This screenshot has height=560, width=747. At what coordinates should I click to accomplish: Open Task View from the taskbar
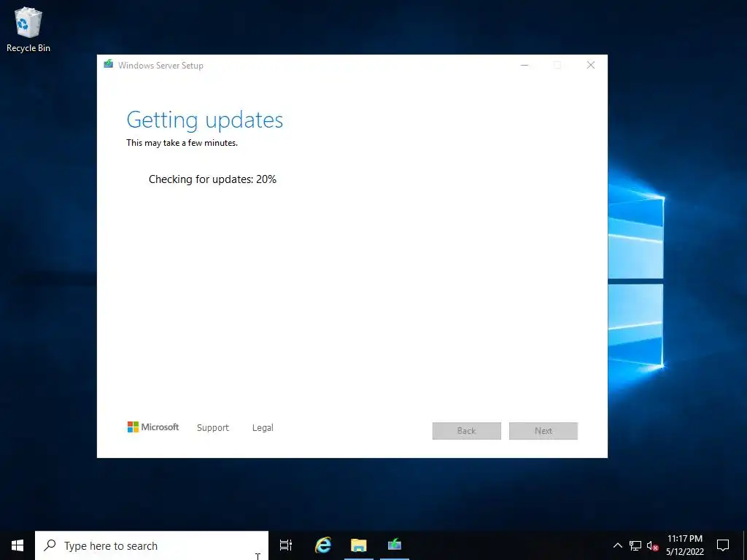click(x=286, y=545)
